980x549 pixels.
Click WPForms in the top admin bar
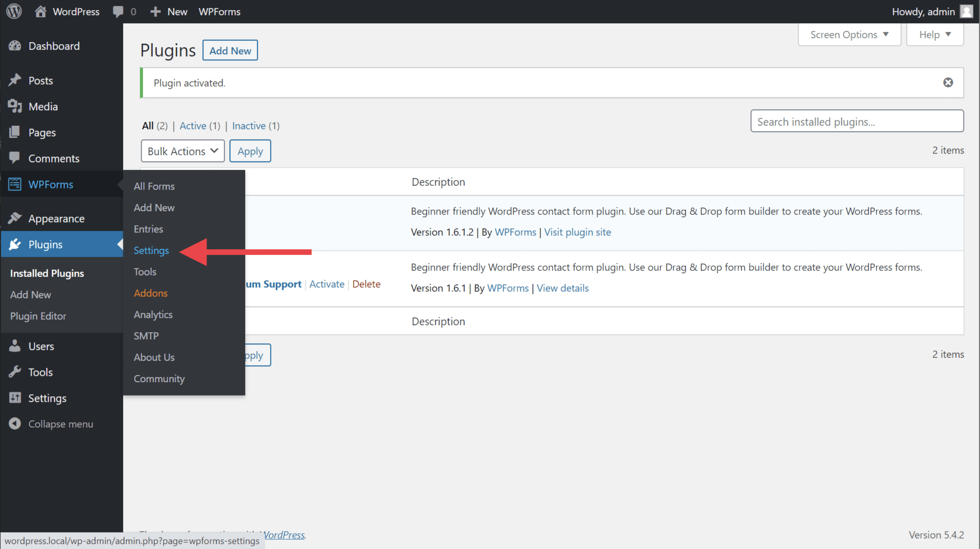(220, 11)
